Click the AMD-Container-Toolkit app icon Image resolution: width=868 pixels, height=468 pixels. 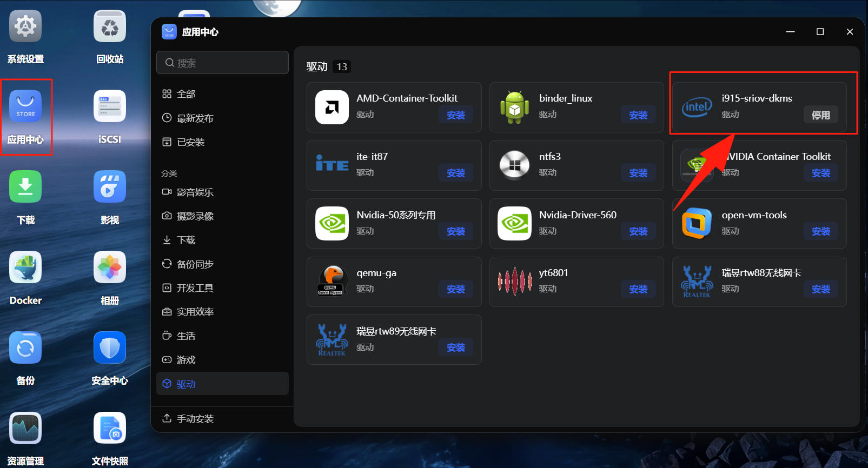332,107
